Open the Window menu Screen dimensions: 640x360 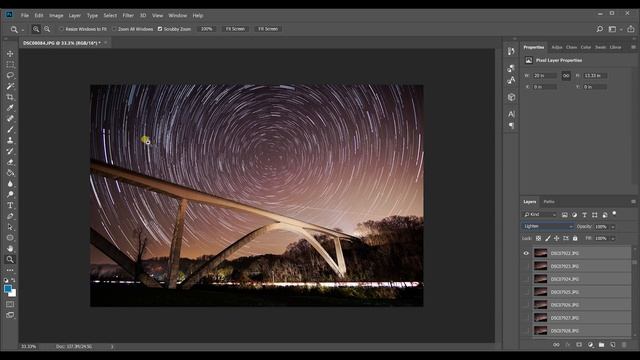tap(178, 16)
